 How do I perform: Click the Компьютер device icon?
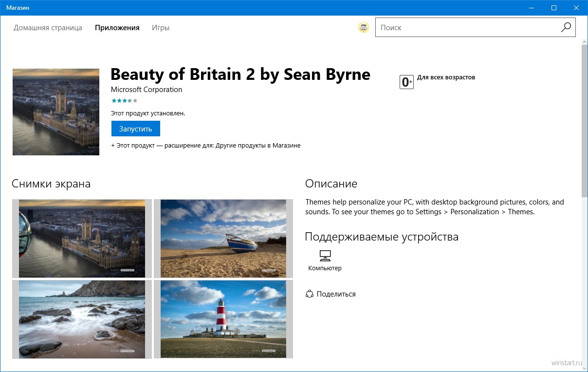[325, 255]
